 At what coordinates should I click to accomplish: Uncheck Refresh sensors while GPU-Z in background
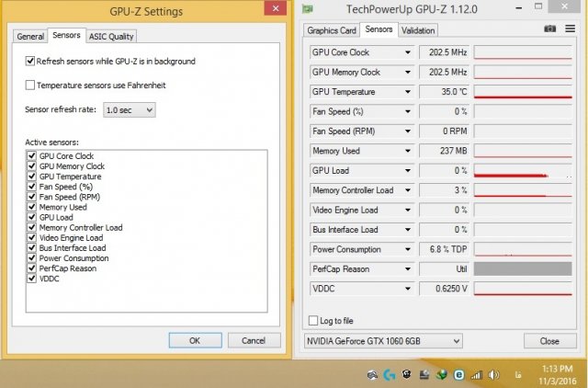pos(30,62)
